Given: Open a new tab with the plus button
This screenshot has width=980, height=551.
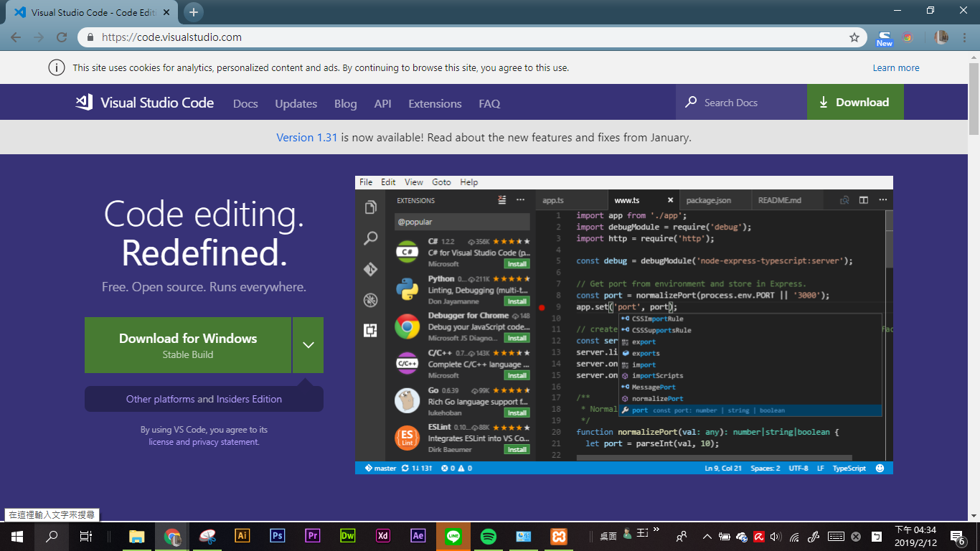Looking at the screenshot, I should coord(194,12).
